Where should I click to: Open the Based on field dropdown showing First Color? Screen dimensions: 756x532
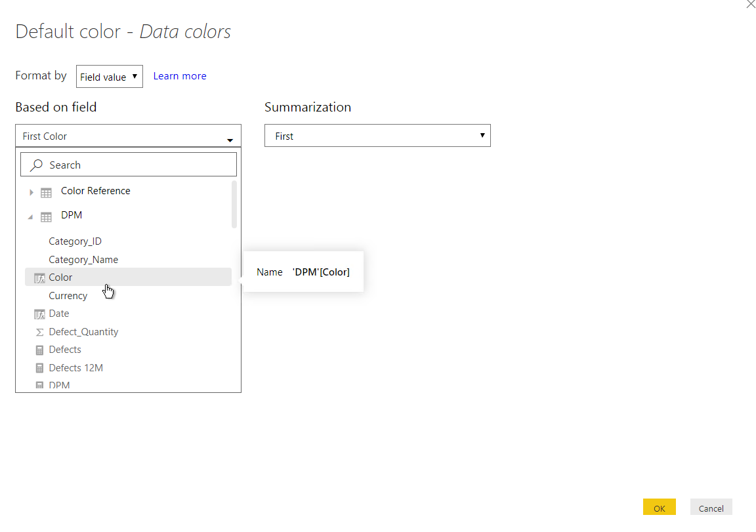128,136
